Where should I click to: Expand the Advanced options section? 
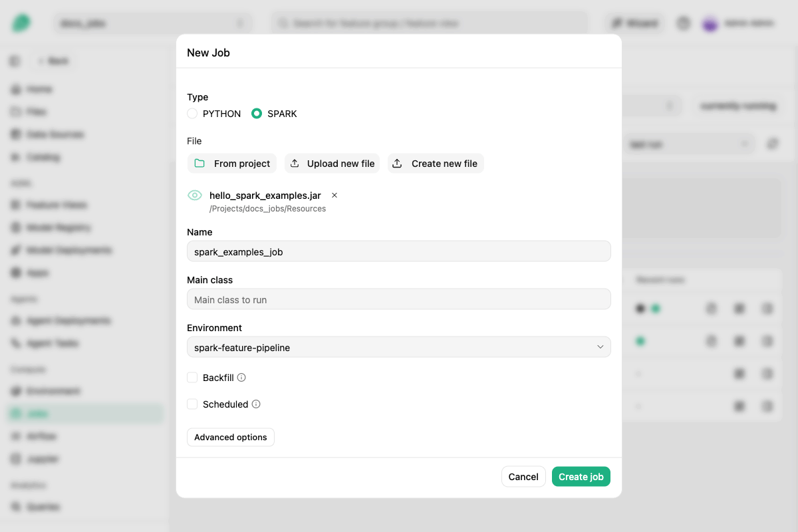coord(231,437)
